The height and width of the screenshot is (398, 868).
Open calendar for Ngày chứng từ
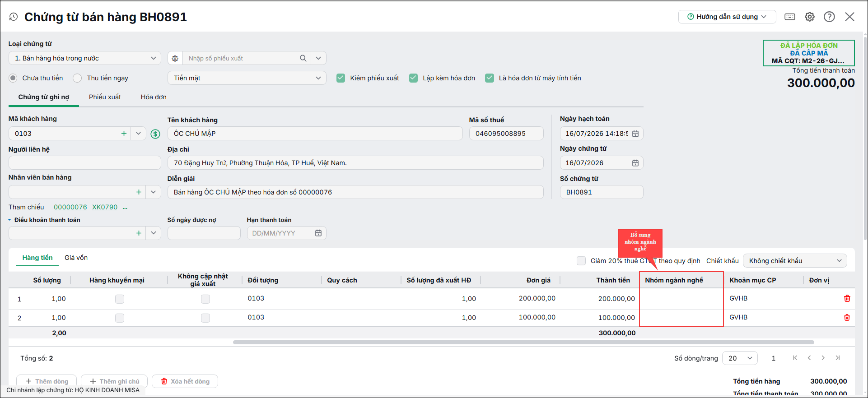click(635, 163)
